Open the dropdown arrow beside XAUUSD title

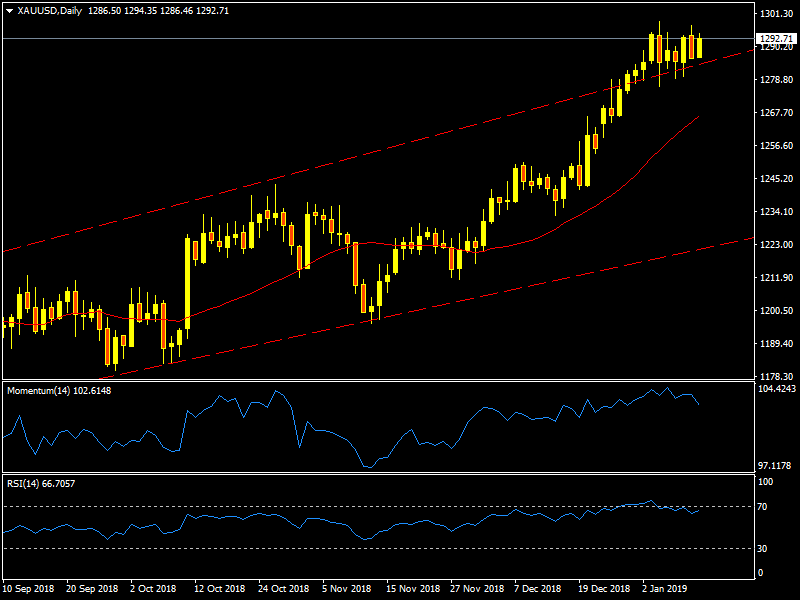click(9, 10)
